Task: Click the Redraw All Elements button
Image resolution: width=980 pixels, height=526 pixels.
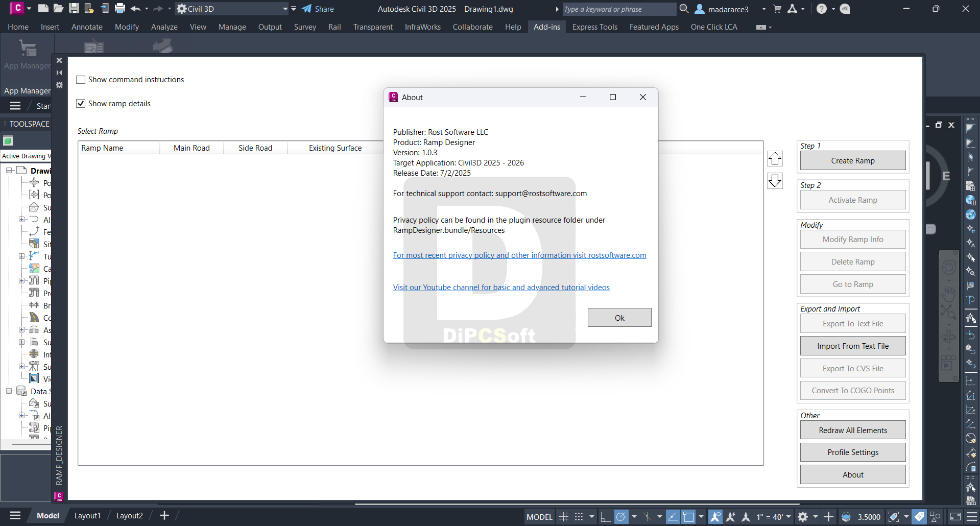Action: click(853, 431)
